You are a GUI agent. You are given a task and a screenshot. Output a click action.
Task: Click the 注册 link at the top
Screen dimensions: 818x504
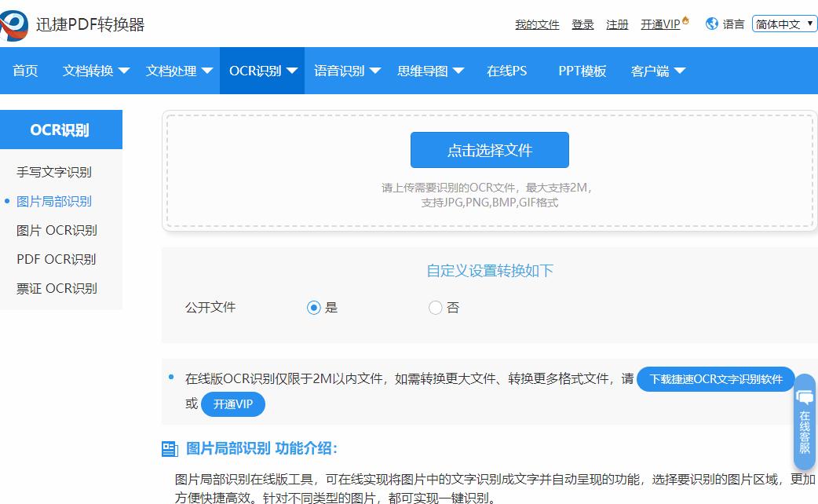pos(617,24)
